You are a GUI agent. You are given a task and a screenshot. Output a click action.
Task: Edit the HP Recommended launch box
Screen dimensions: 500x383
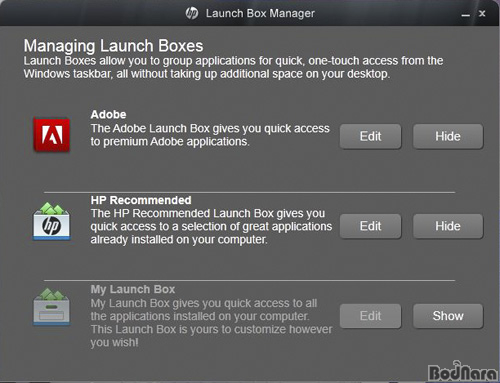(370, 226)
